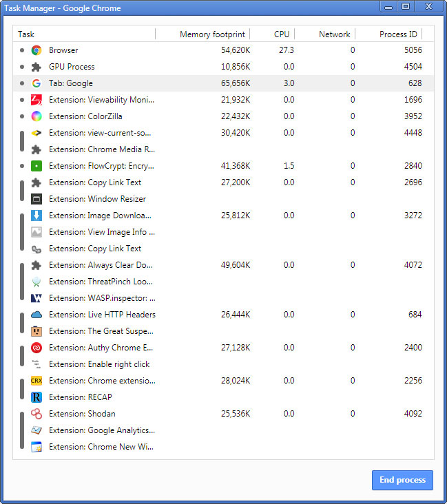Click the blue RECAP R icon
This screenshot has width=447, height=504.
click(x=37, y=397)
